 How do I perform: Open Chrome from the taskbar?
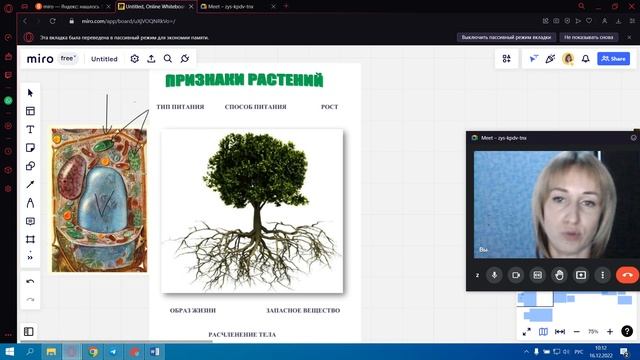(93, 352)
